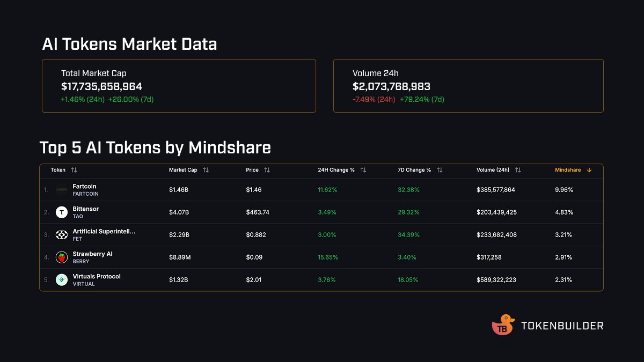The image size is (644, 362).
Task: Click the Strawberry AI berry icon
Action: click(x=62, y=257)
